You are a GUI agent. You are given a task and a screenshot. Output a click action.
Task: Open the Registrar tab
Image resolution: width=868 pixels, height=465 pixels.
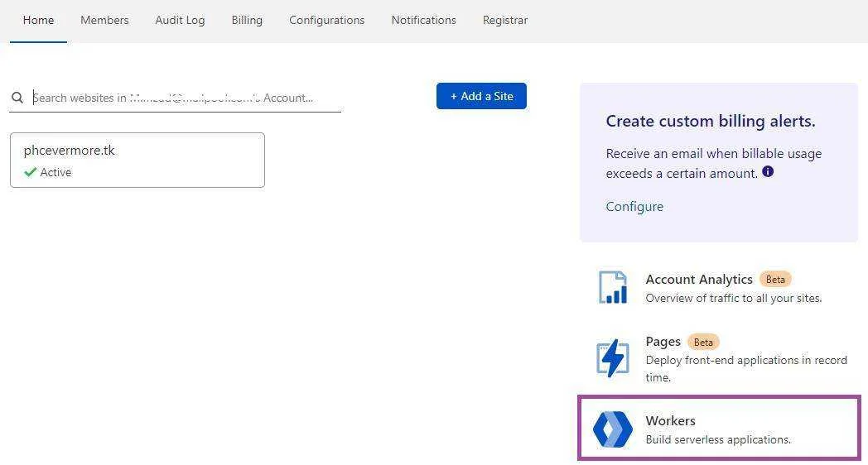(x=505, y=21)
